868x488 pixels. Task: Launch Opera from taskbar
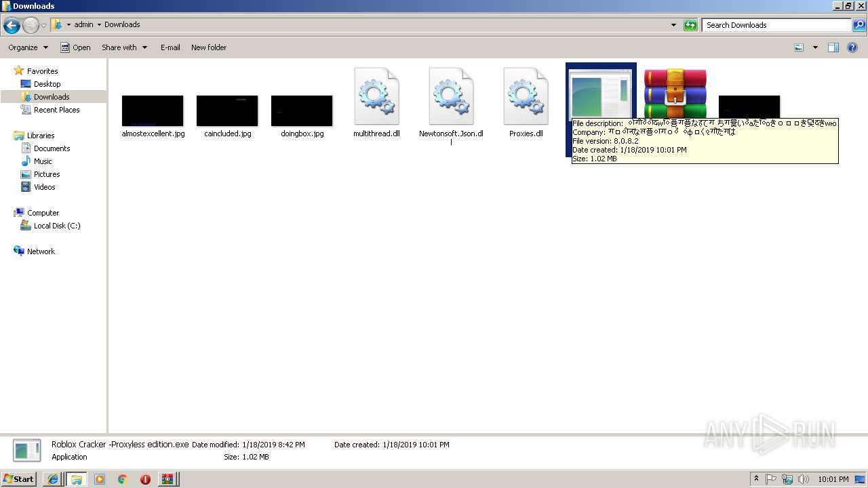(x=145, y=479)
